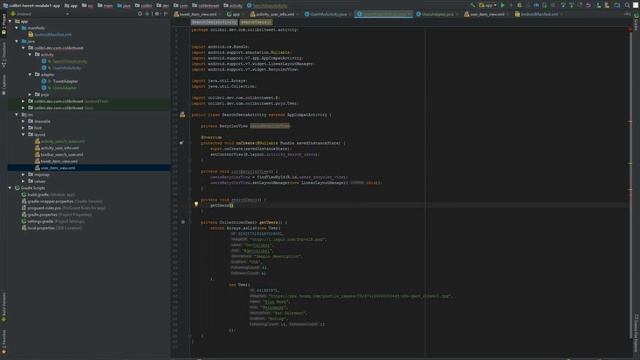Screen dimensions: 640x360
Task: Expand the drawable folder
Action: click(23, 121)
